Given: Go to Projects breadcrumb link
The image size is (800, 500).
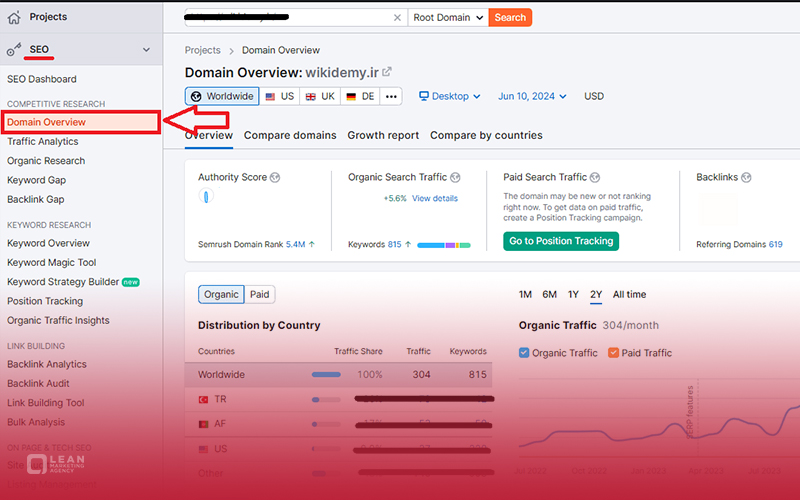Looking at the screenshot, I should tap(203, 50).
